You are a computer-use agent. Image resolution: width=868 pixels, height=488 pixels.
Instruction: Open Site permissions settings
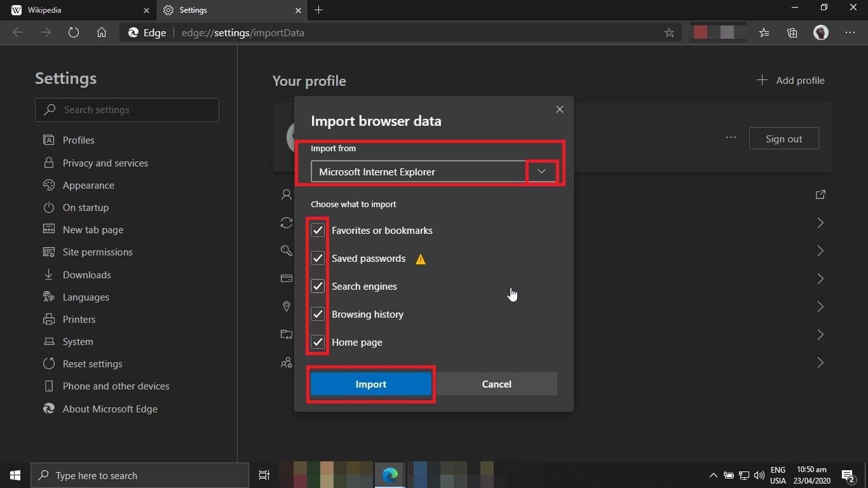(x=97, y=252)
